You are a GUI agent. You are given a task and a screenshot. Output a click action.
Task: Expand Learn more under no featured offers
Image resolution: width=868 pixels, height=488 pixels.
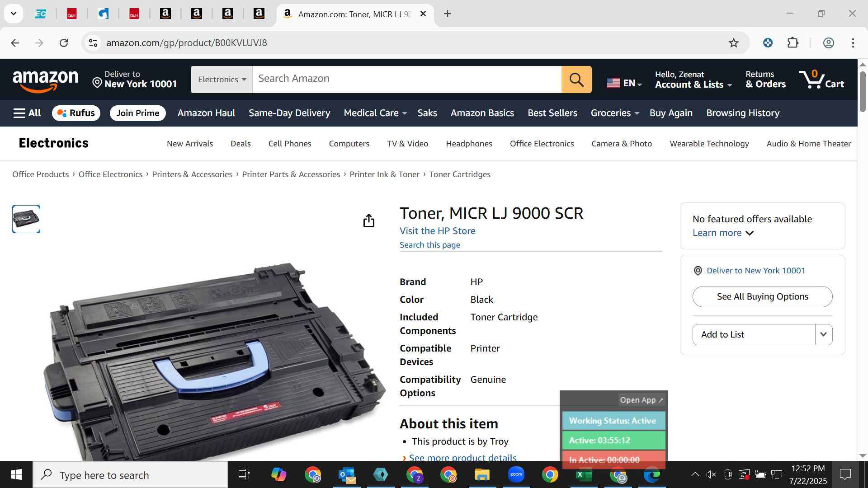tap(723, 233)
